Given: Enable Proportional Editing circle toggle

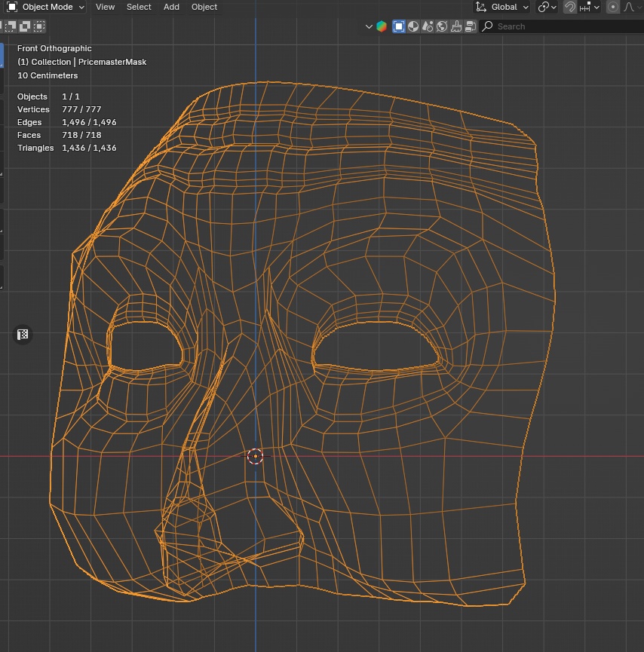Looking at the screenshot, I should (612, 7).
